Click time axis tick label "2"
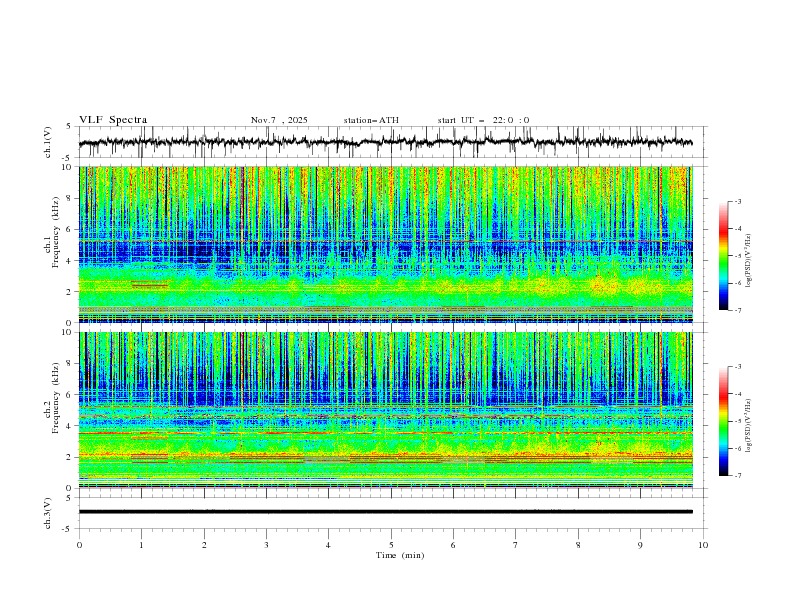 coord(204,545)
